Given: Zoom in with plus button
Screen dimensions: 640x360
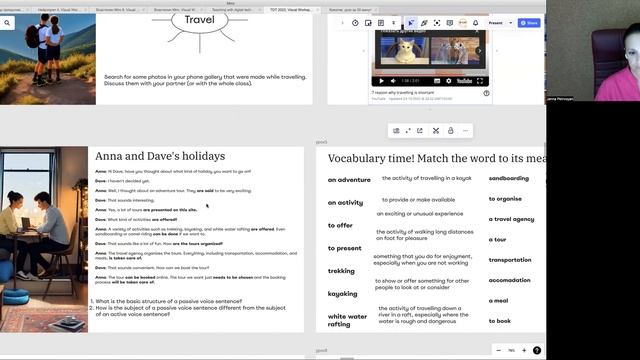Looking at the screenshot, I should click(524, 350).
